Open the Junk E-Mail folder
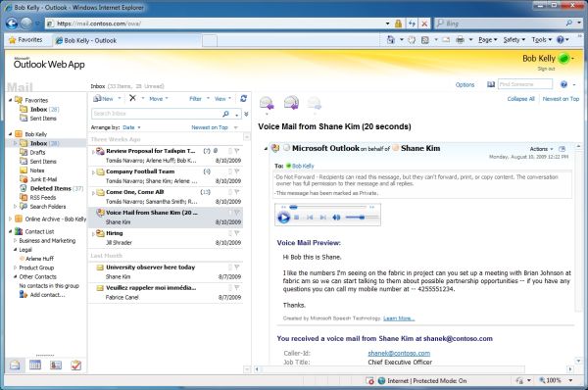Screen dimensions: 588x390 pos(43,179)
